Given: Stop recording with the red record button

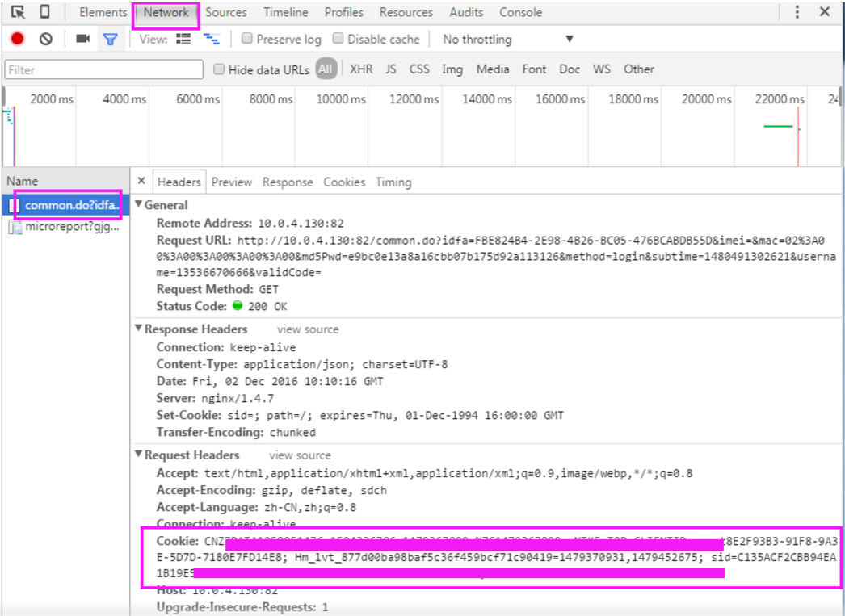Looking at the screenshot, I should [x=17, y=39].
